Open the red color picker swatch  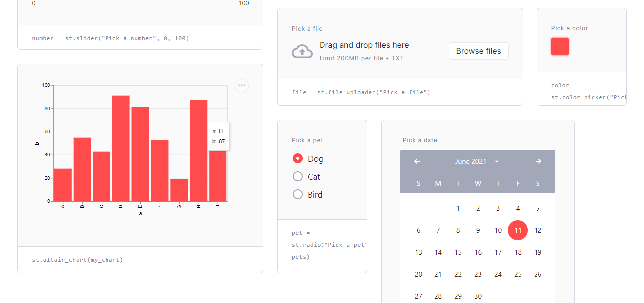point(560,47)
